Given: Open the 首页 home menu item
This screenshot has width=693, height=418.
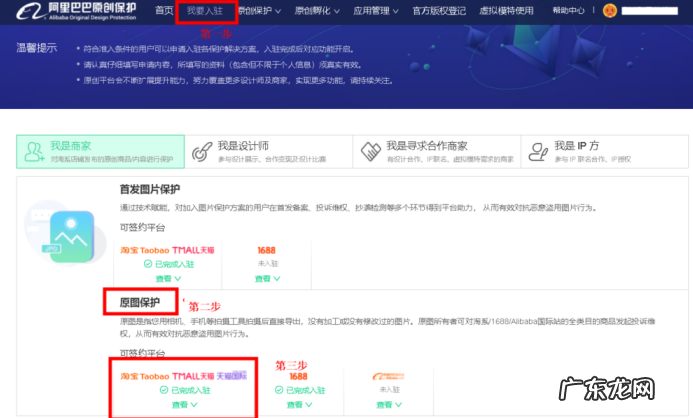Looking at the screenshot, I should click(164, 11).
